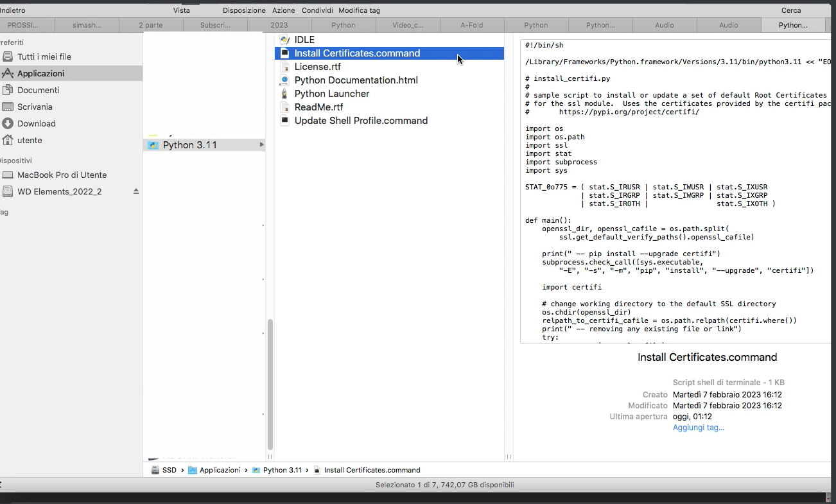Select the WD Elements_2022_2 drive icon
This screenshot has width=836, height=504.
click(x=8, y=191)
